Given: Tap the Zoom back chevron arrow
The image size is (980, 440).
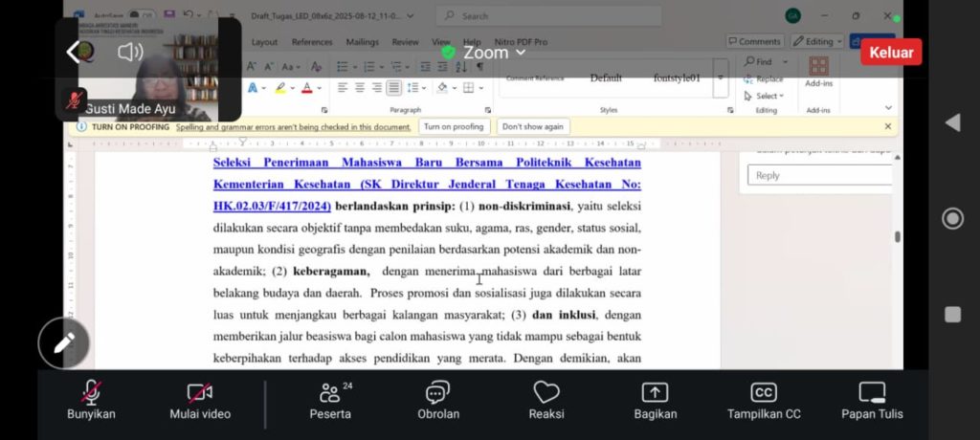Looking at the screenshot, I should [74, 52].
